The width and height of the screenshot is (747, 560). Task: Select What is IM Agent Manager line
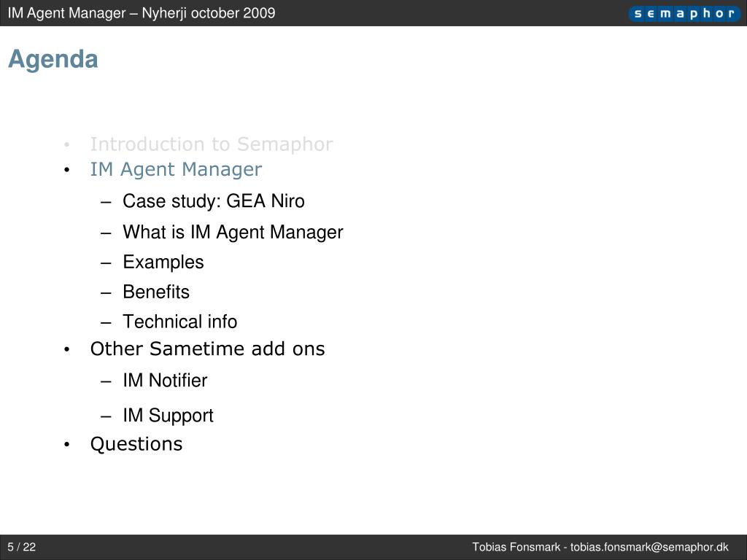click(x=233, y=233)
